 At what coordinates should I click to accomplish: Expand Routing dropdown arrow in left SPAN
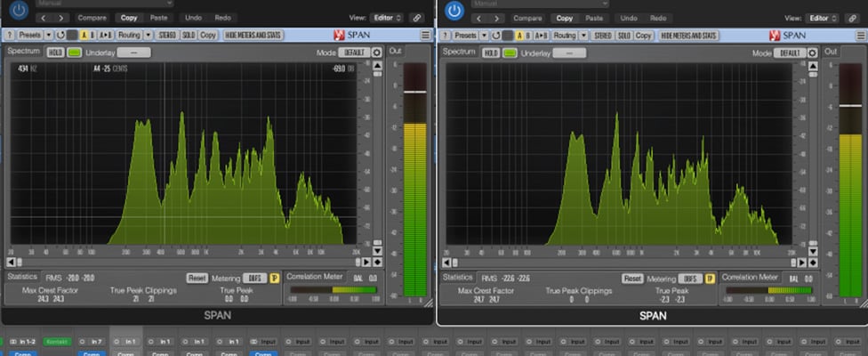149,35
